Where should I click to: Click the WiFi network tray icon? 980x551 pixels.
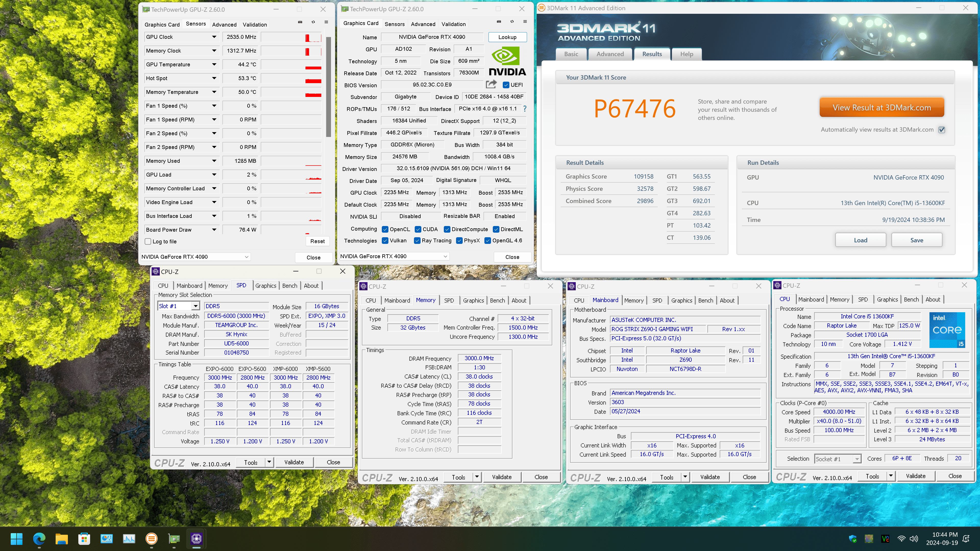click(x=901, y=539)
